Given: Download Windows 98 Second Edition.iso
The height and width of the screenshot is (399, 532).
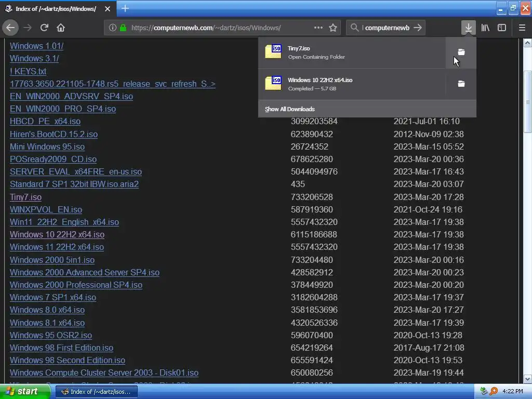Looking at the screenshot, I should [68, 361].
